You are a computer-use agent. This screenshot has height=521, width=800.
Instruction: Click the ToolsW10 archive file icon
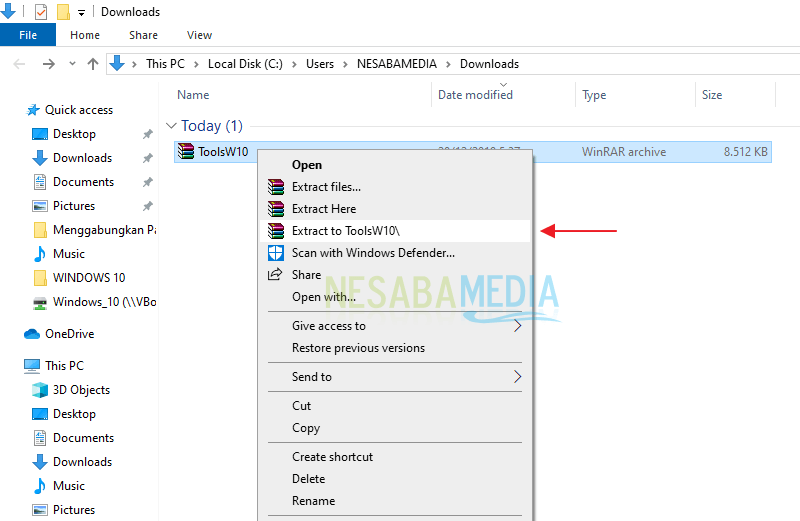185,152
